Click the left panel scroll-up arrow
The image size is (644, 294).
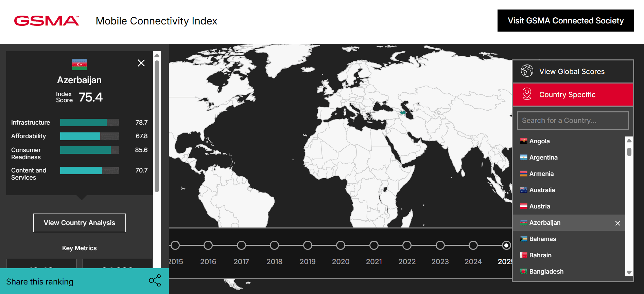[x=157, y=55]
